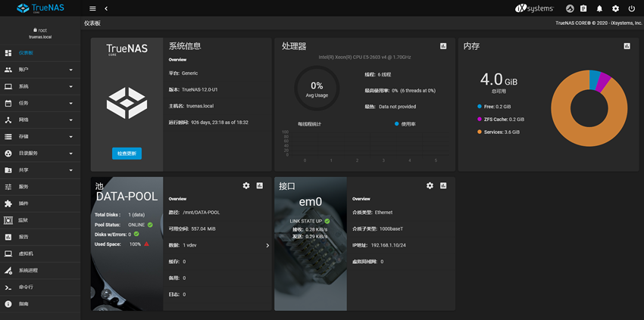Click the alerts bell icon

tap(599, 8)
